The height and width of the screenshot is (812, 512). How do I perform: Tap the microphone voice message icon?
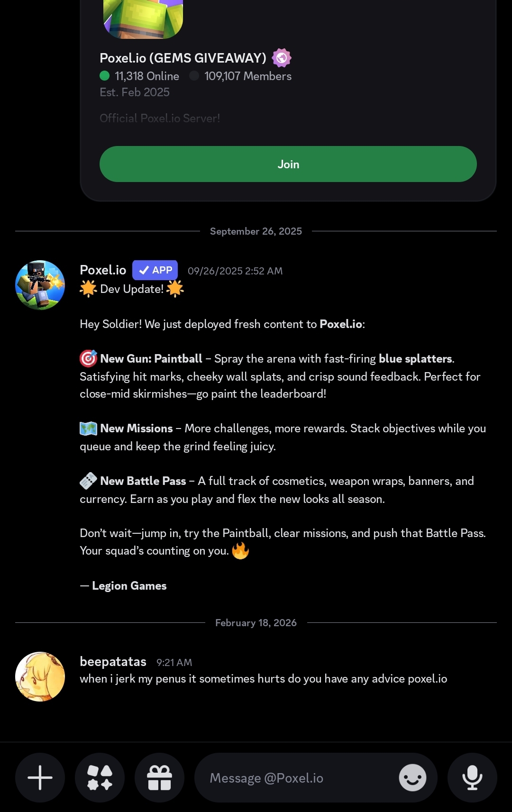(x=472, y=777)
